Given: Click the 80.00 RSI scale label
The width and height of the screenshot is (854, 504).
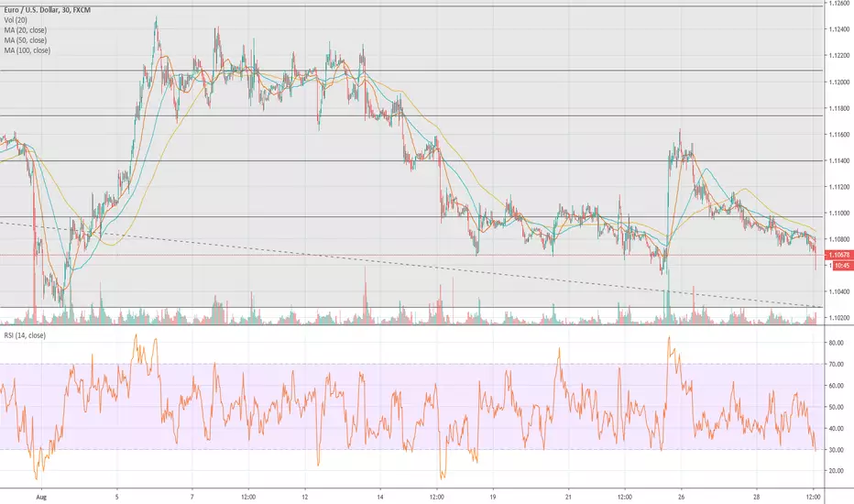Looking at the screenshot, I should (x=836, y=343).
